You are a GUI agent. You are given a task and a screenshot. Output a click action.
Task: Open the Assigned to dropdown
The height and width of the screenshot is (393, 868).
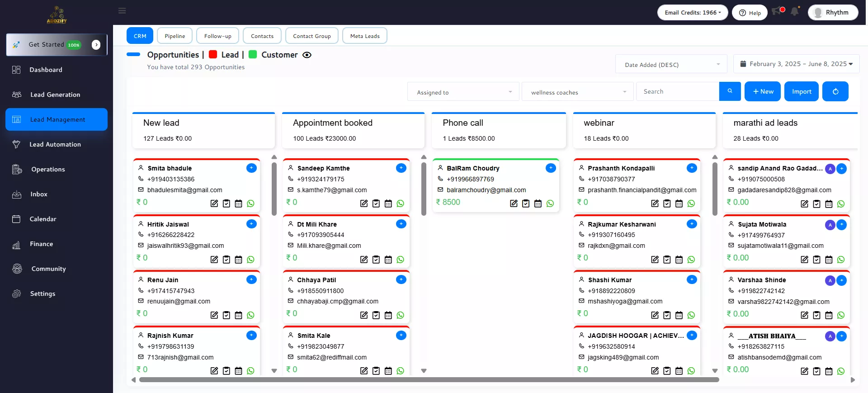tap(464, 92)
